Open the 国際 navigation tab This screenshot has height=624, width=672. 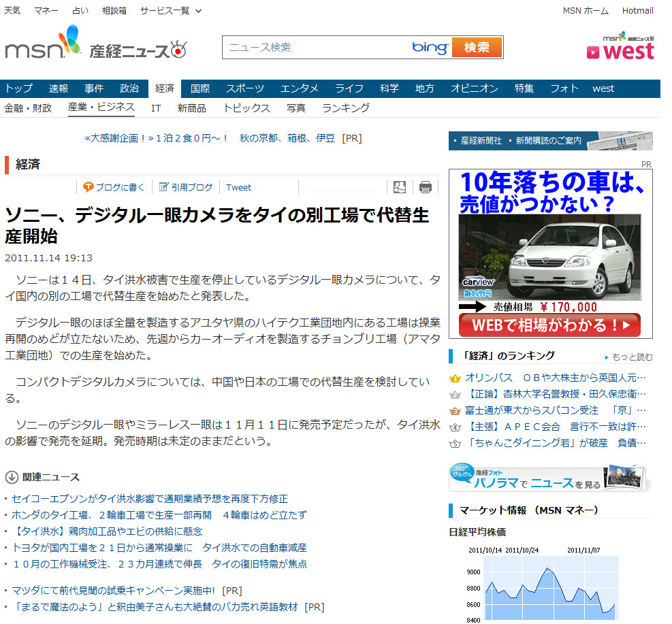(200, 88)
